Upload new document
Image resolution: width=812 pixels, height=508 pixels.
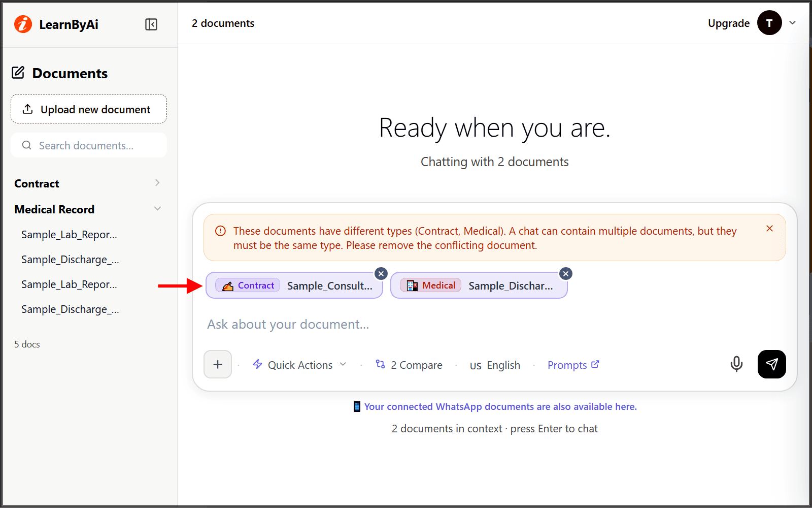pos(89,109)
